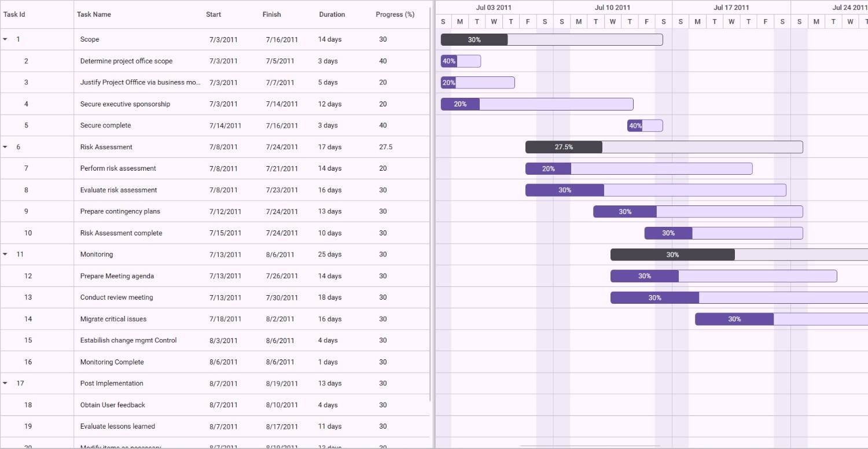Click the Jul 10 2011 timeline week header
868x449 pixels.
click(612, 8)
